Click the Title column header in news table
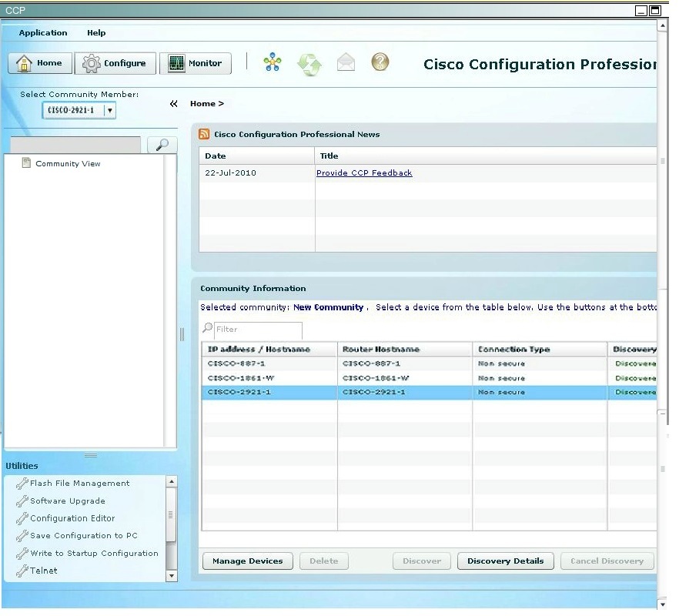 486,156
